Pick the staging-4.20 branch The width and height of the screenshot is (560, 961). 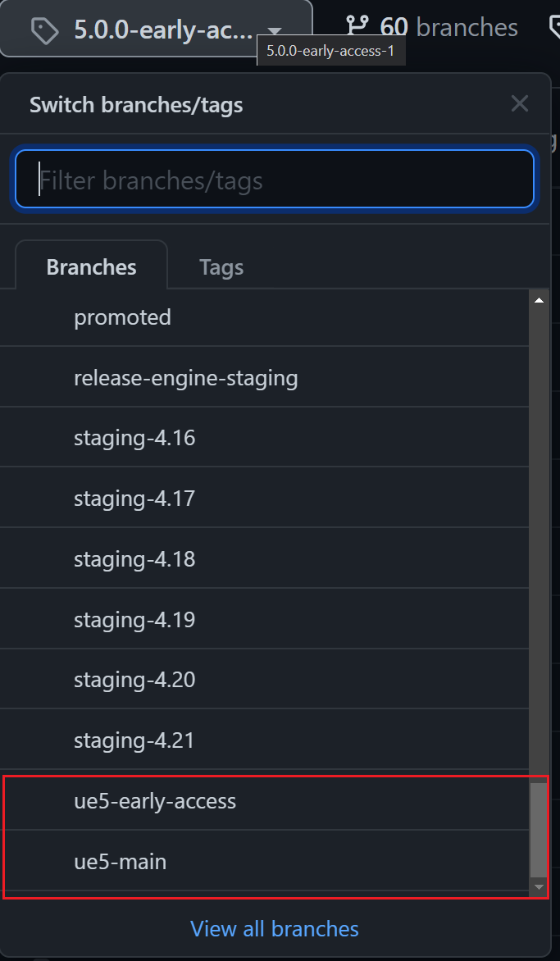[134, 680]
